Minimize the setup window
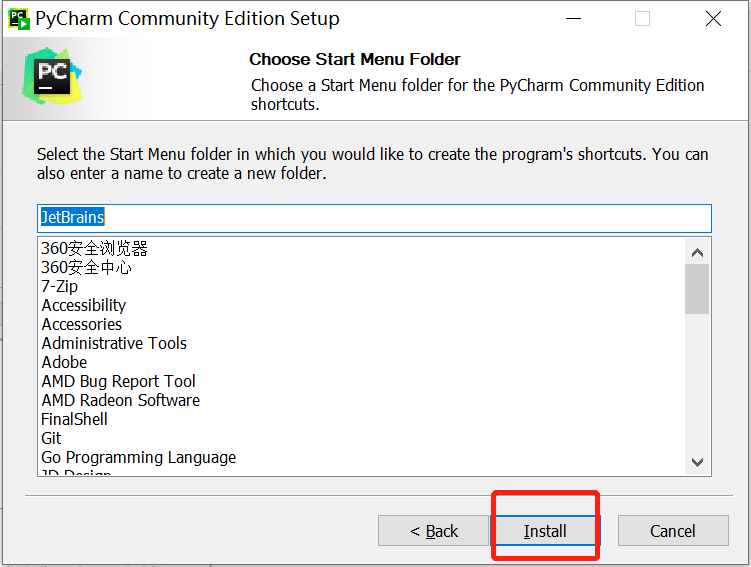 pyautogui.click(x=573, y=19)
